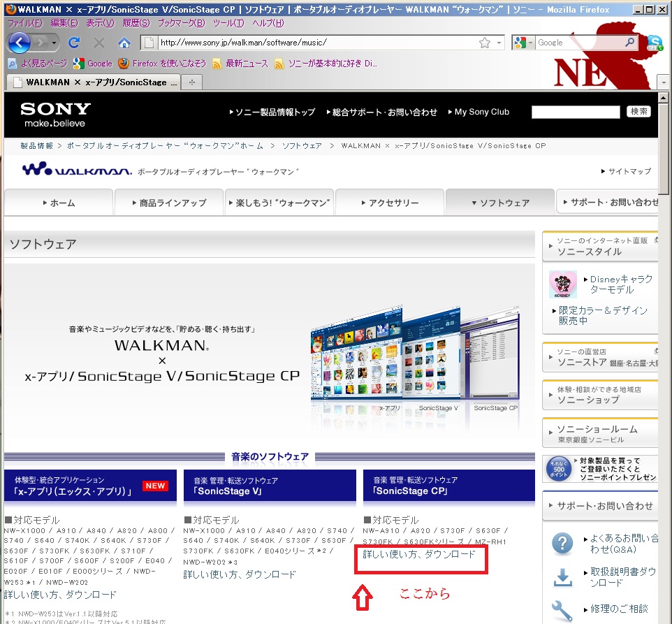Open the ブックマーク(B) menu
This screenshot has width=672, height=624.
coord(182,23)
